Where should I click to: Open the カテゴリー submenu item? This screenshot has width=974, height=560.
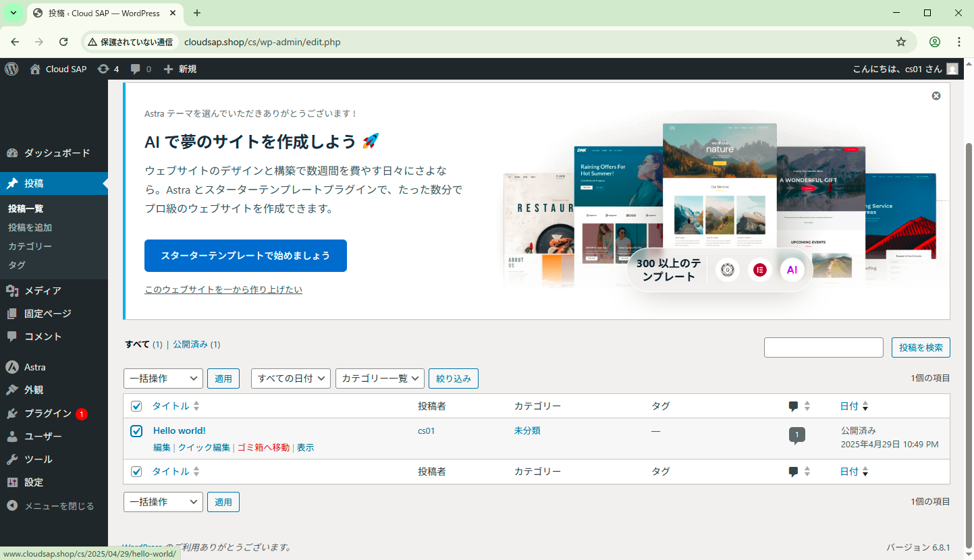pos(30,247)
